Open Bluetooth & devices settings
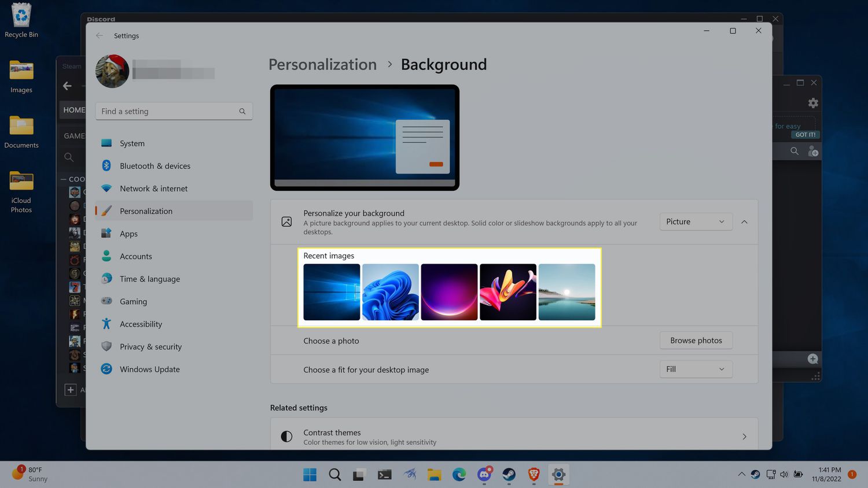The image size is (868, 488). click(155, 166)
